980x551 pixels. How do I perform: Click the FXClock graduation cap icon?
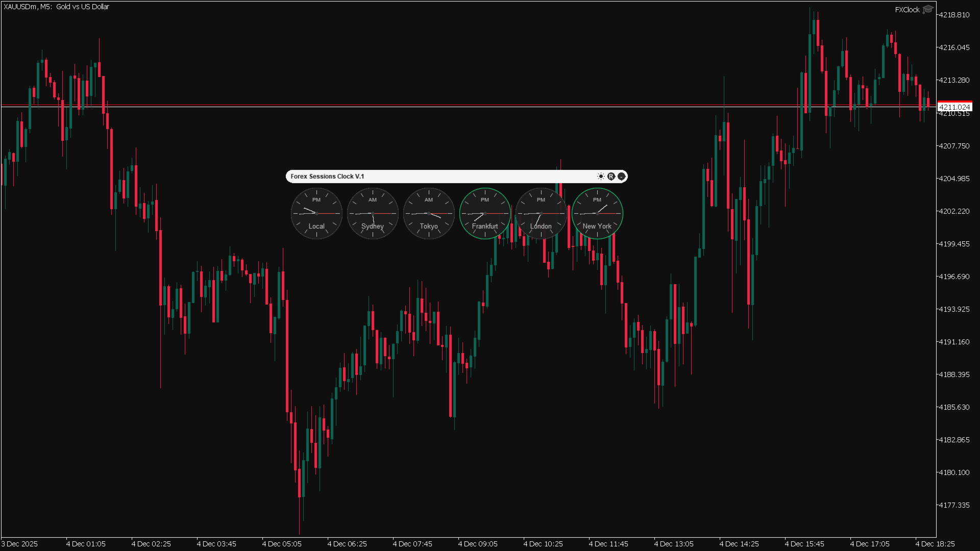coord(928,9)
